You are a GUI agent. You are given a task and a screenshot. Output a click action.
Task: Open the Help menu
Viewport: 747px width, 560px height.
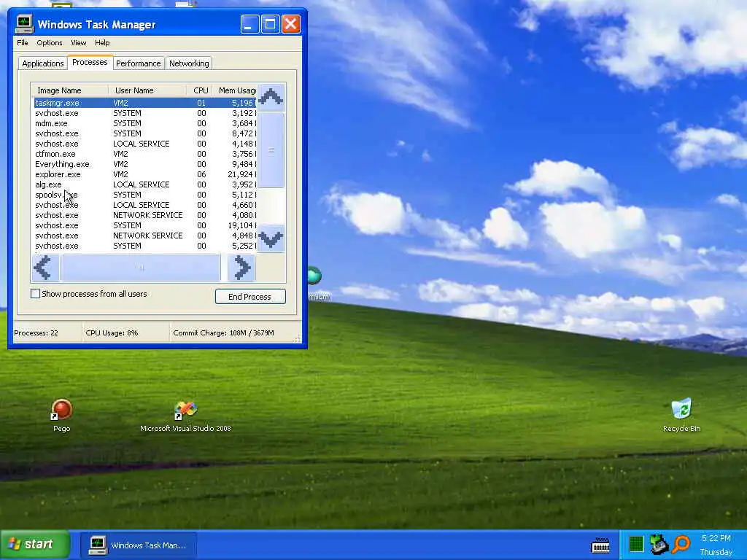102,43
